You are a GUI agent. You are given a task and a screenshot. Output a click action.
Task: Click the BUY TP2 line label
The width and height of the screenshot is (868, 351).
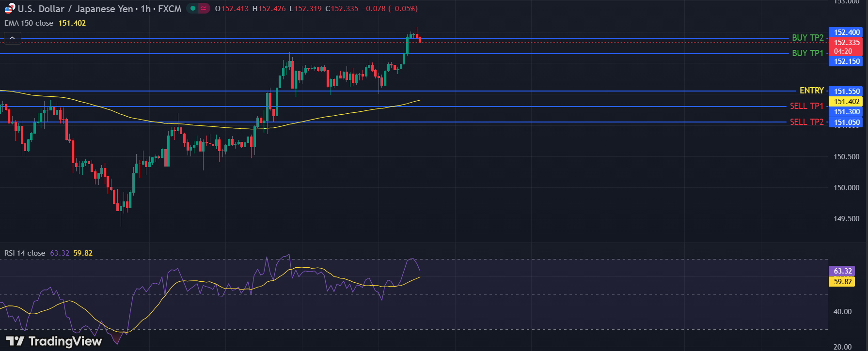tap(807, 38)
